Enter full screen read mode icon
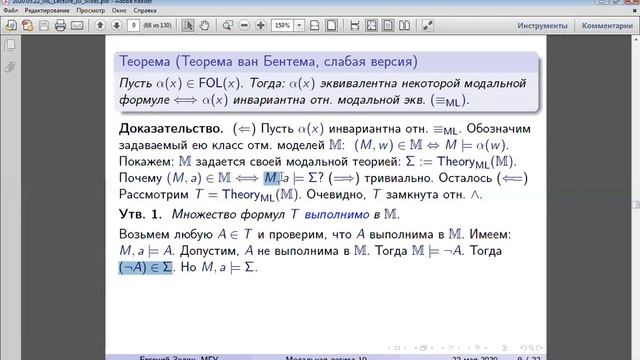The width and height of the screenshot is (640, 360). point(427,26)
